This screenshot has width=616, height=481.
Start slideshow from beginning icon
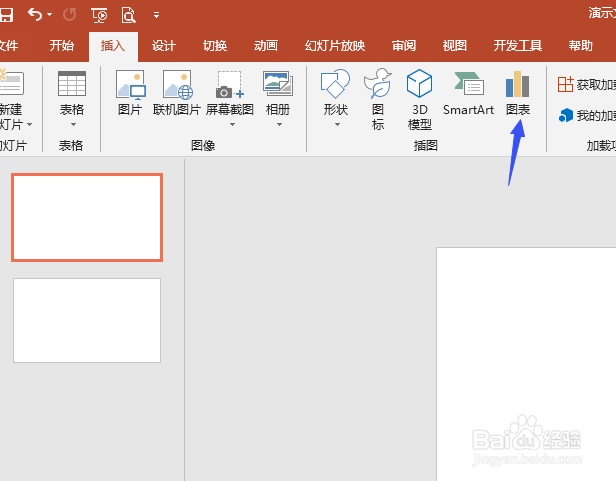(99, 15)
